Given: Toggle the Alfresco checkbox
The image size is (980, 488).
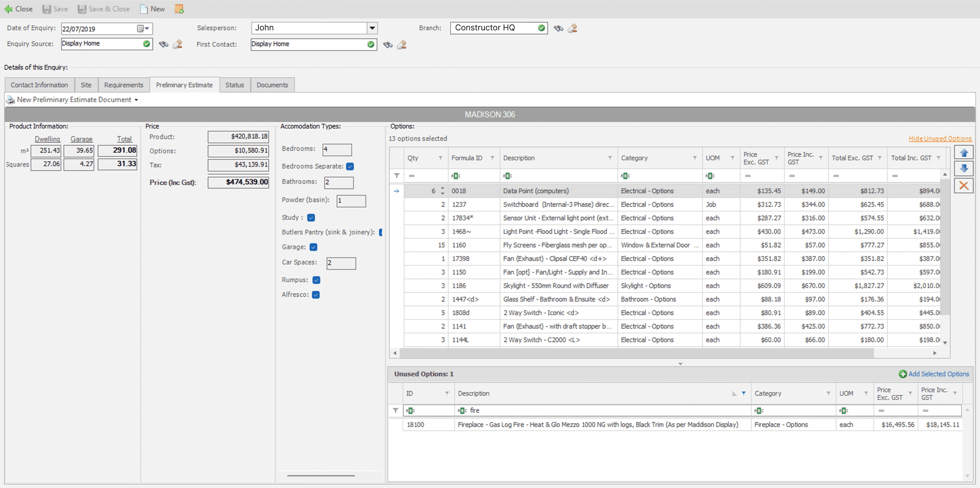Looking at the screenshot, I should pos(316,295).
